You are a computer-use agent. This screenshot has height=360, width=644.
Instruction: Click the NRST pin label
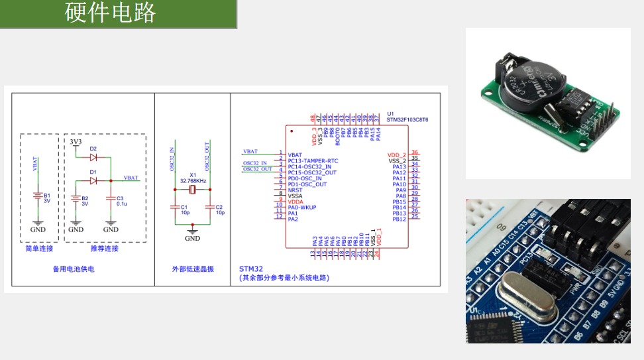click(295, 190)
